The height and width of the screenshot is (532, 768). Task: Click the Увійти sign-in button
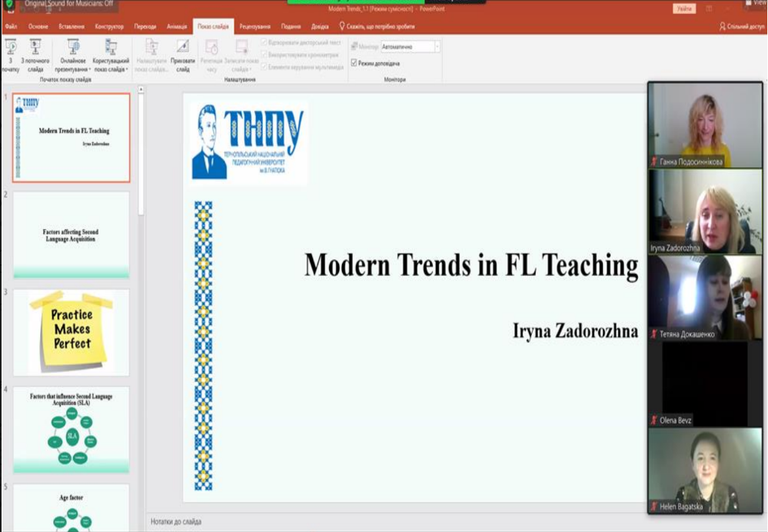pos(684,8)
